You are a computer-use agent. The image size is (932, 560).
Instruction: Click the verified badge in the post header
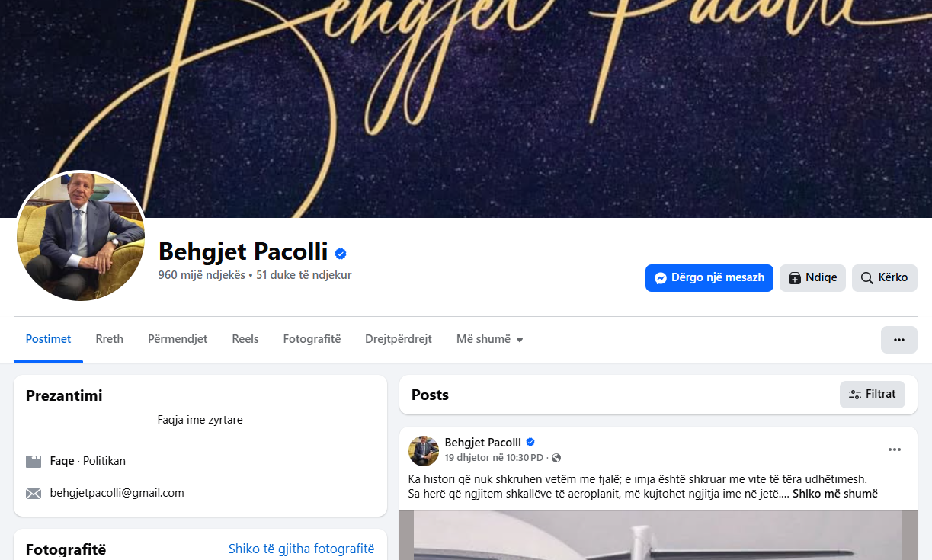[x=530, y=442]
